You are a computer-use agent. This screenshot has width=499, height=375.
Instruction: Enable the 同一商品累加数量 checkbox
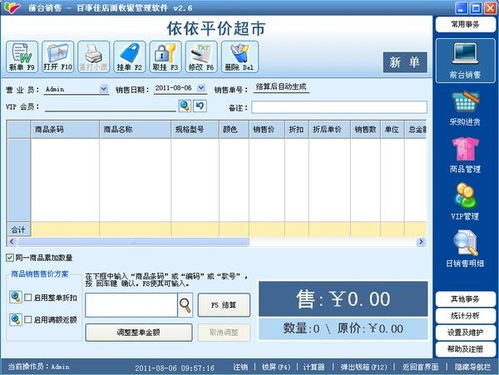click(x=10, y=258)
